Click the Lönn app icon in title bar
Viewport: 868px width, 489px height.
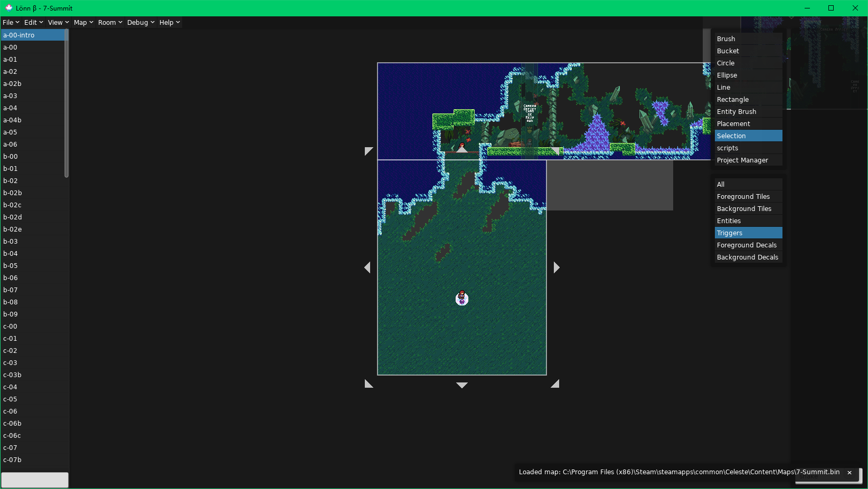point(8,8)
